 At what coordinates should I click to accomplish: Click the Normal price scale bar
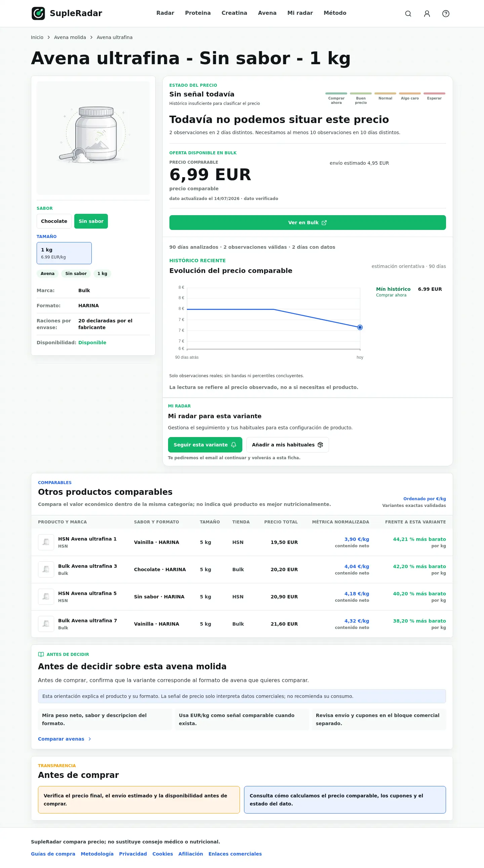[385, 93]
